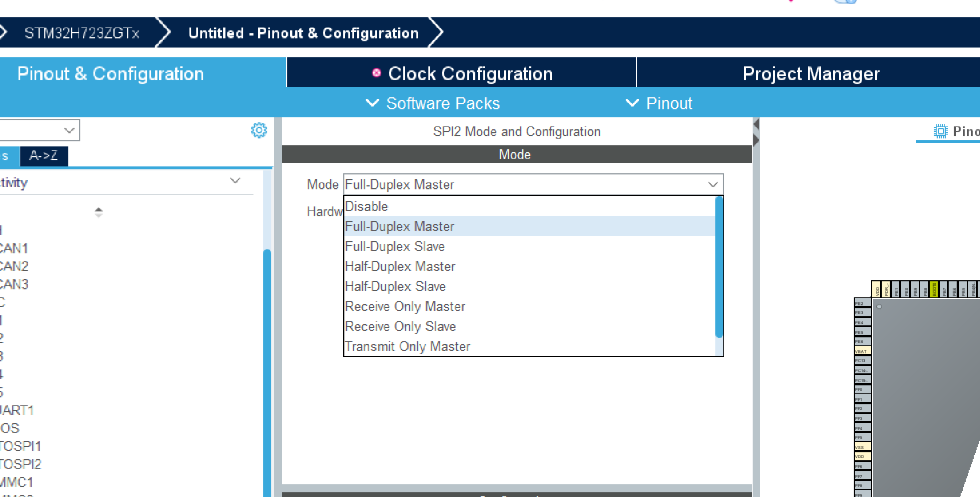
Task: Open the Mode combo box arrow
Action: click(x=713, y=185)
